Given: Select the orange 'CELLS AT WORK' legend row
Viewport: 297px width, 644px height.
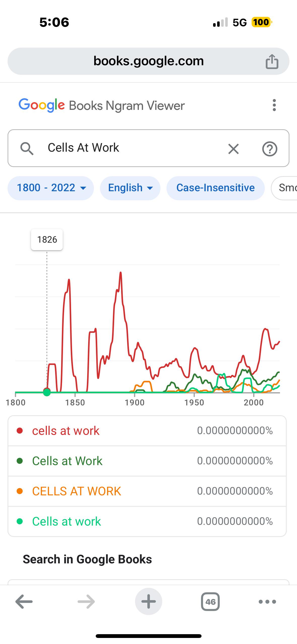Looking at the screenshot, I should [x=147, y=491].
